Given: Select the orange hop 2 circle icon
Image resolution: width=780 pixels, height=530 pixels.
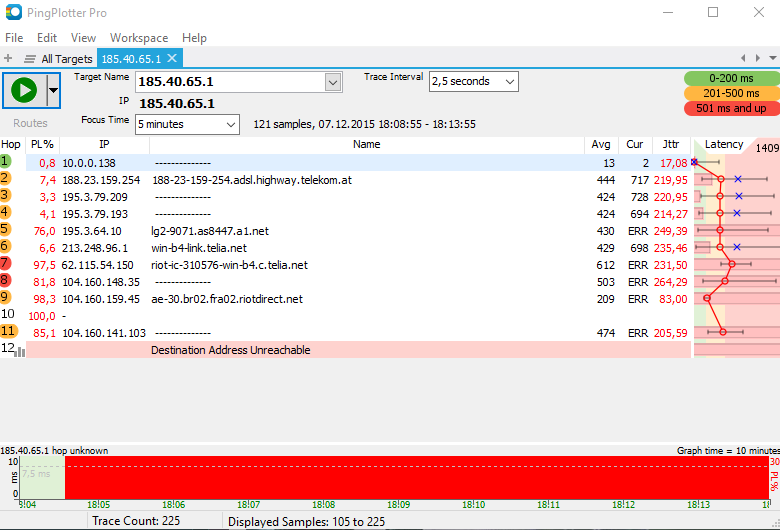Looking at the screenshot, I should 5,178.
